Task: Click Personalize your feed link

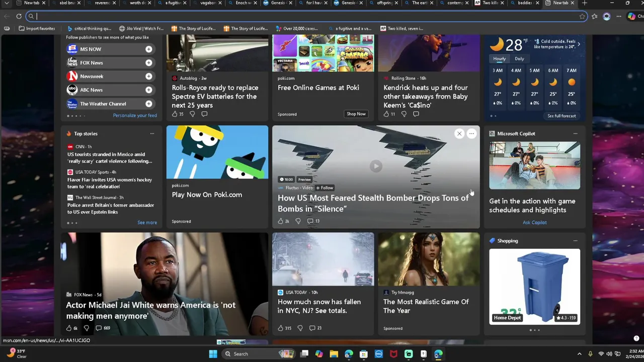Action: 135,116
